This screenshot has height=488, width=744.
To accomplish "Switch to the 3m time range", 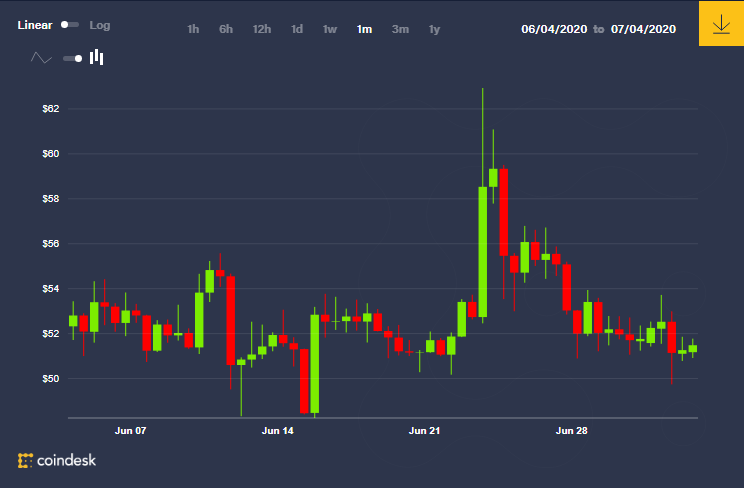I will [400, 29].
